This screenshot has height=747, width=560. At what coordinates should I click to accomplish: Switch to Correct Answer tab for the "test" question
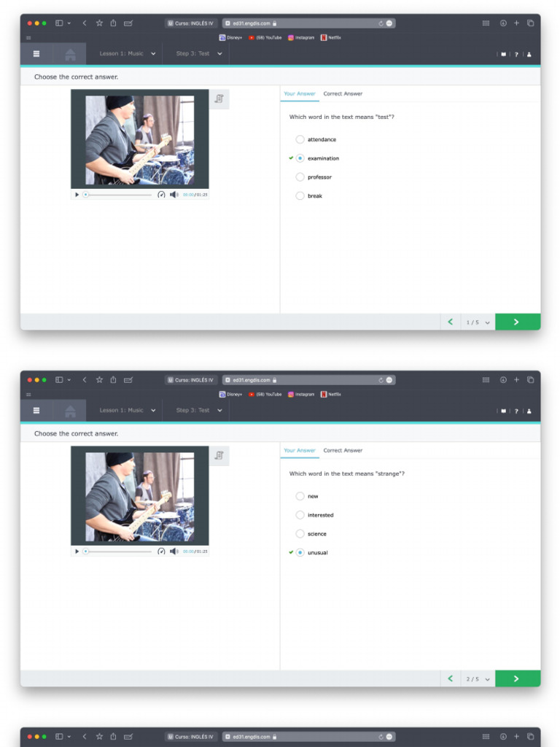tap(343, 94)
